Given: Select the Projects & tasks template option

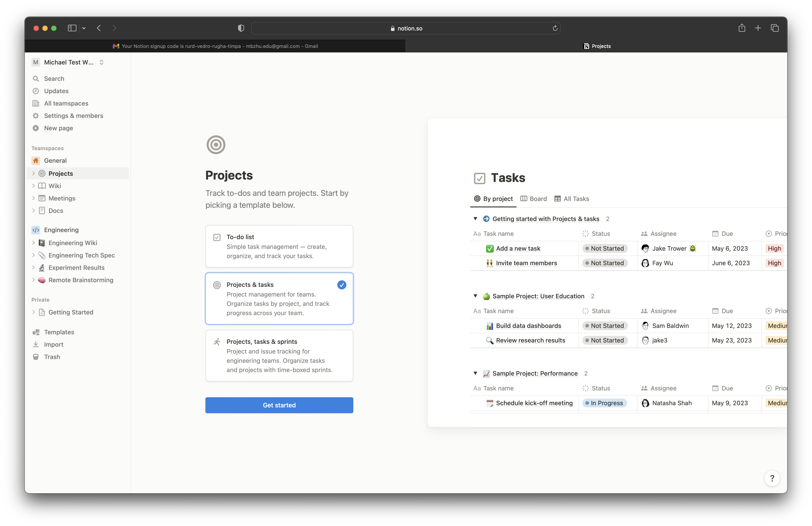Looking at the screenshot, I should [x=279, y=298].
